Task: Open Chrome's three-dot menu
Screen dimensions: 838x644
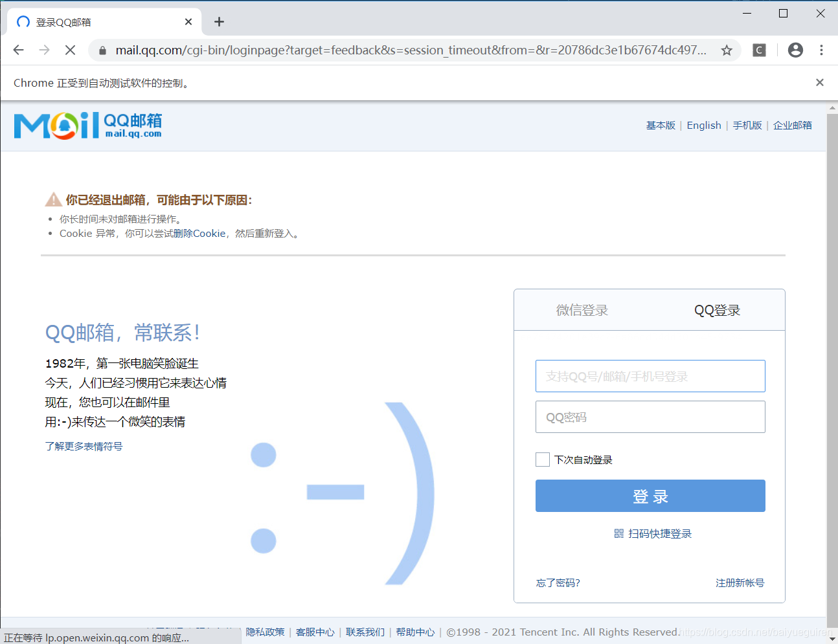Action: [821, 50]
